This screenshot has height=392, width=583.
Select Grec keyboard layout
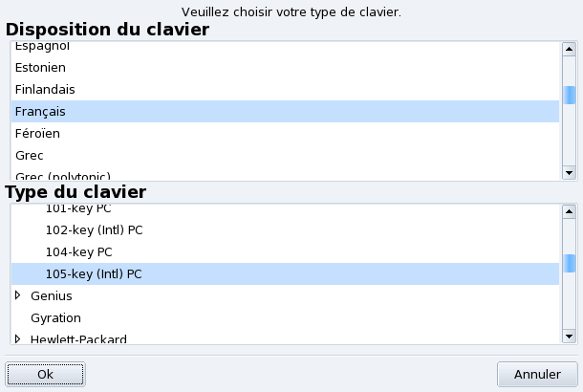tap(30, 156)
